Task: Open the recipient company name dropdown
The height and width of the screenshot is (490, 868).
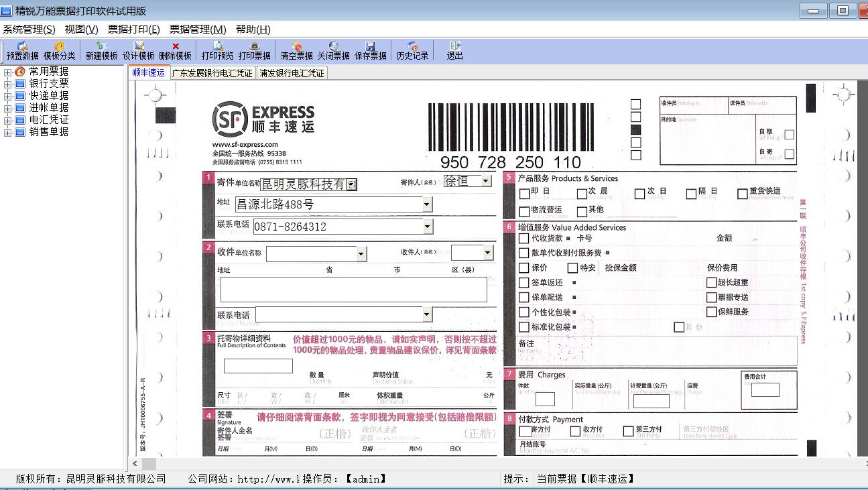Action: point(361,254)
